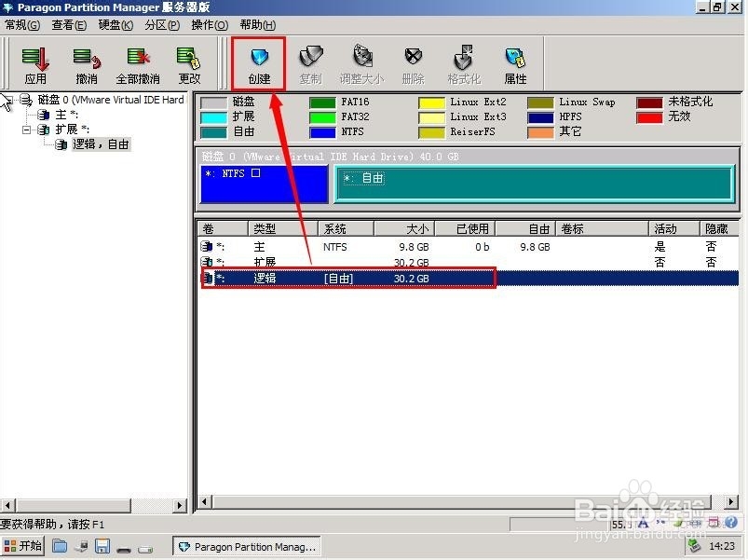Screen dimensions: 748x560
Task: Open the 查看(E) menu
Action: pos(69,25)
